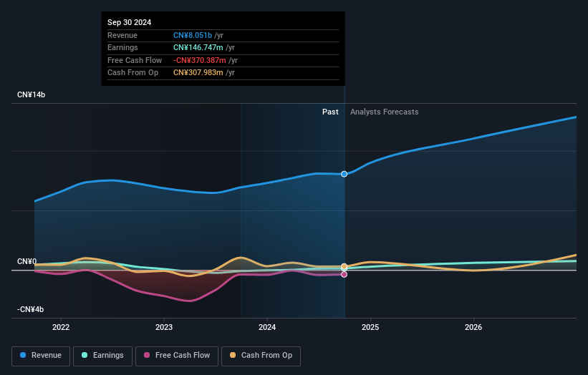
Task: Click the orange Cash From Op data point
Action: (344, 266)
